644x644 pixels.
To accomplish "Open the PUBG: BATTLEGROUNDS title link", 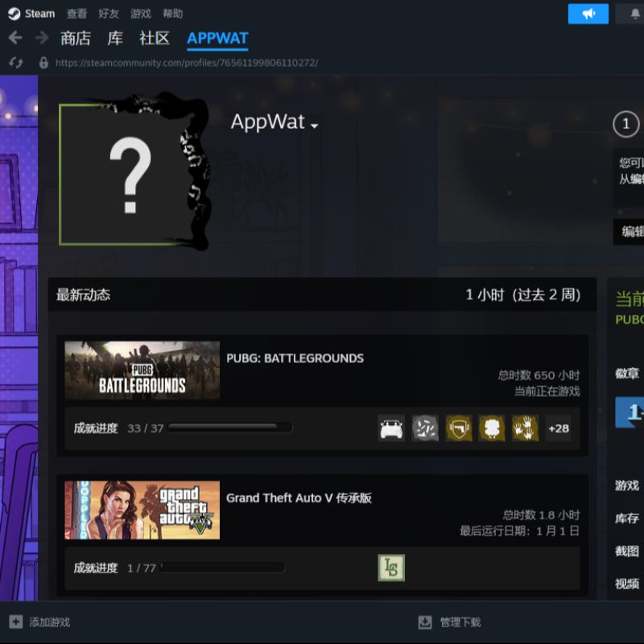I will coord(295,358).
